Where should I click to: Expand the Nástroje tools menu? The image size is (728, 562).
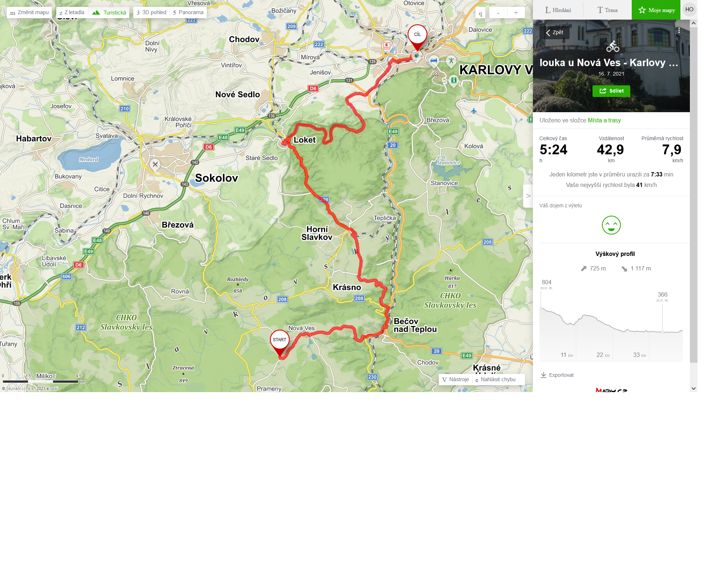(x=456, y=379)
